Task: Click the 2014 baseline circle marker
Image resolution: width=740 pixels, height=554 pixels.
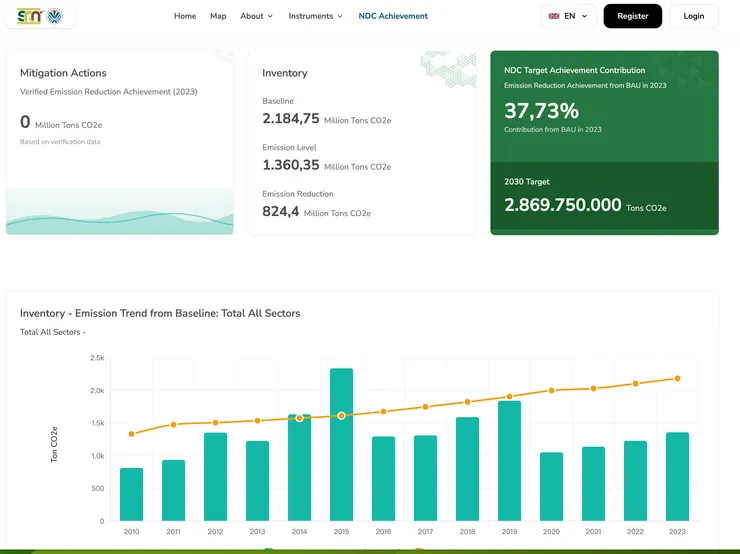Action: 300,418
